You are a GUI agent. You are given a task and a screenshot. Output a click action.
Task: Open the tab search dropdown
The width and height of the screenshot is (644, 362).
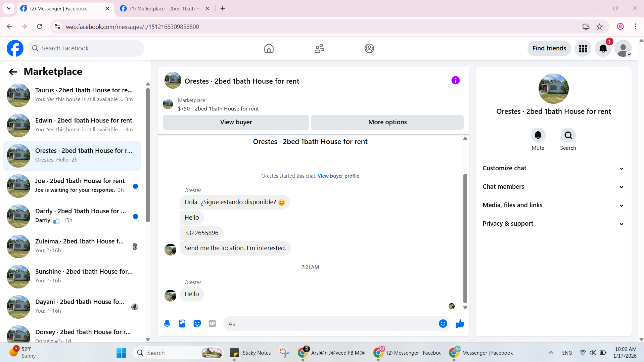click(x=9, y=8)
